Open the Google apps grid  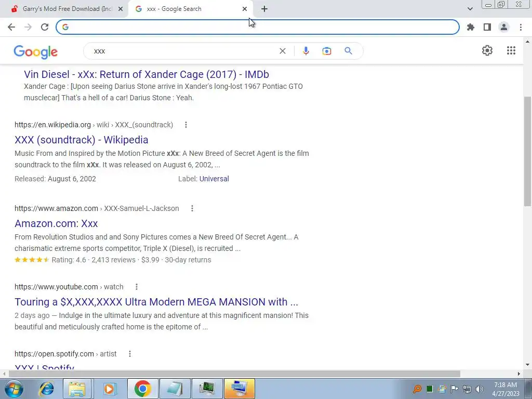click(x=511, y=50)
